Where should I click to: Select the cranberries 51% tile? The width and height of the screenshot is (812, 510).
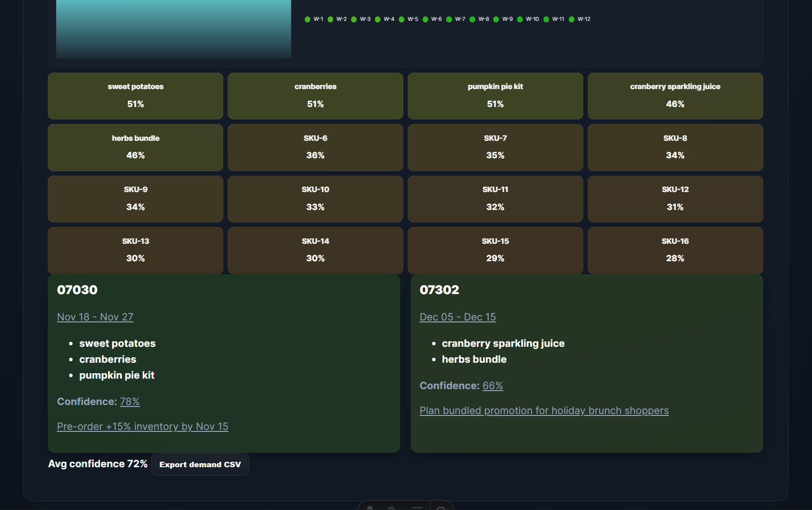click(315, 96)
